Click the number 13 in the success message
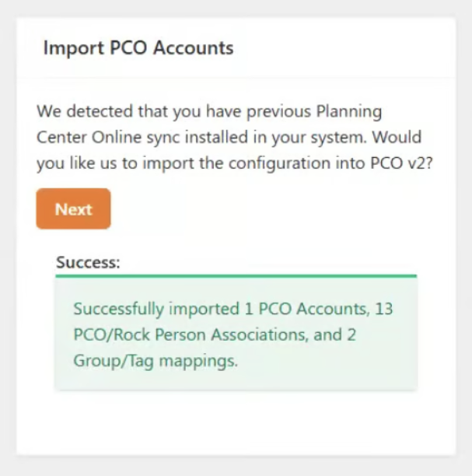Image resolution: width=472 pixels, height=476 pixels. (x=383, y=309)
